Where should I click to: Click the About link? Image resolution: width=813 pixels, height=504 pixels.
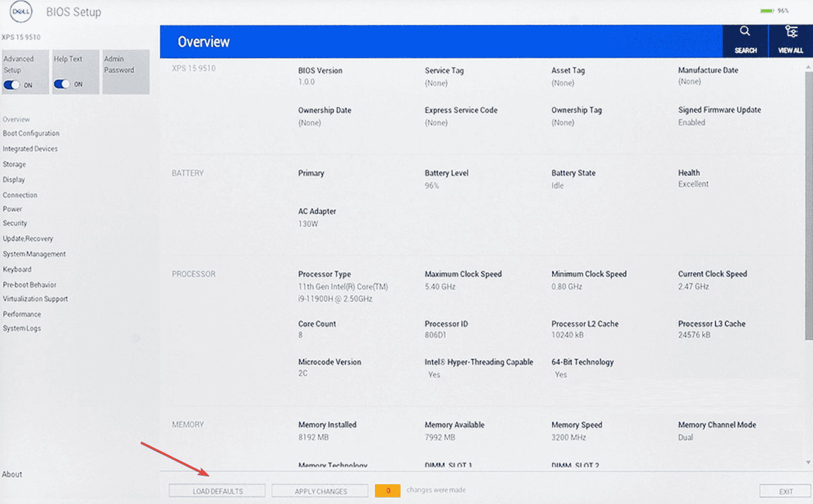(x=12, y=474)
